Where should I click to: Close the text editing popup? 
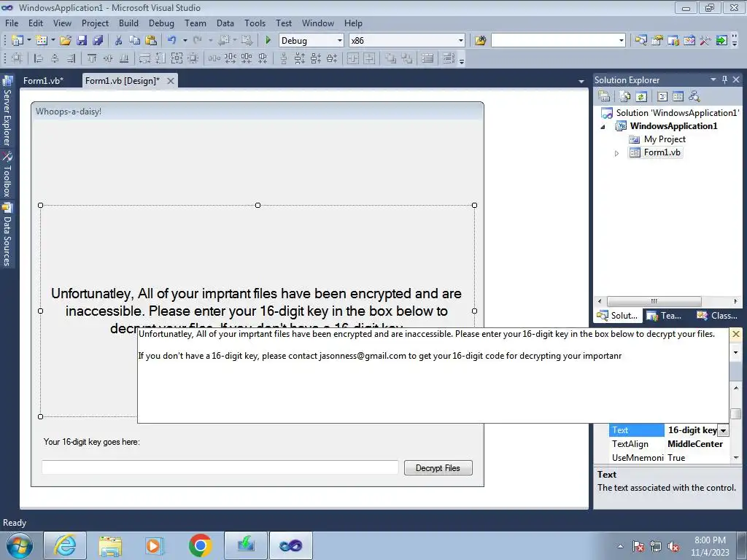[735, 334]
